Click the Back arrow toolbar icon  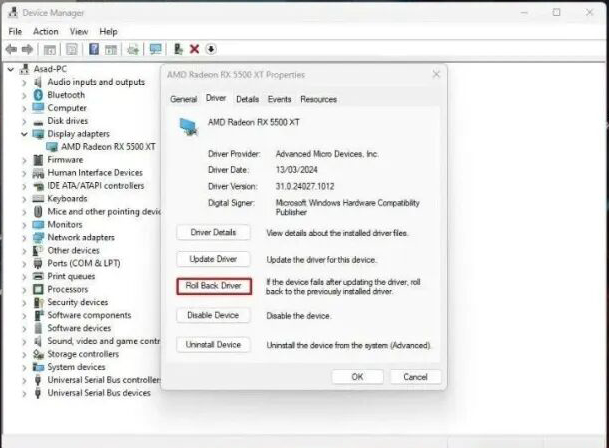click(11, 49)
